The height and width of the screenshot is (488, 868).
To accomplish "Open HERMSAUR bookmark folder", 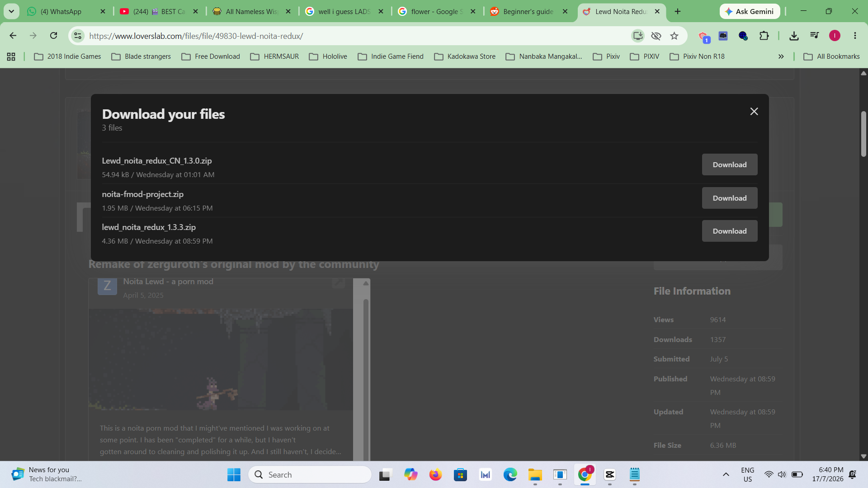I will click(x=275, y=56).
